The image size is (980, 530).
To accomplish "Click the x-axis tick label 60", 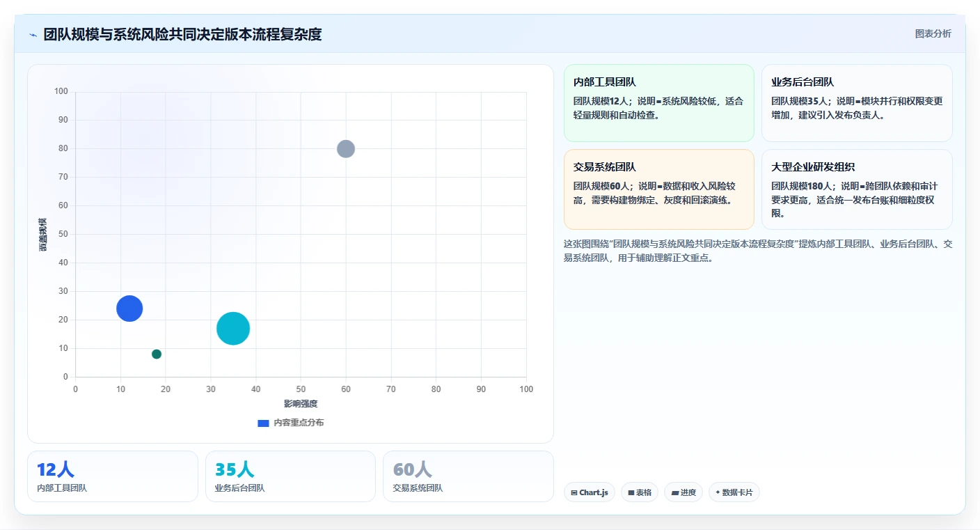I will pyautogui.click(x=346, y=389).
